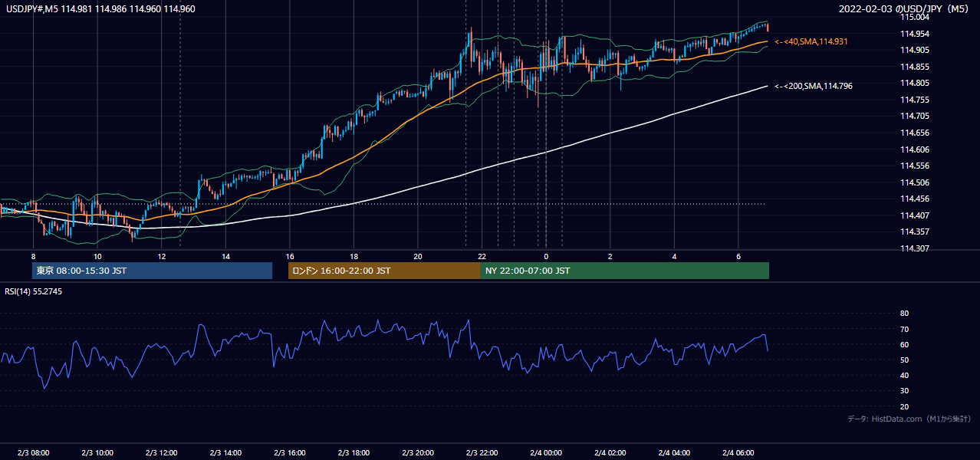Viewport: 980px width, 460px height.
Task: Click the date label 2/3 20:00
Action: point(418,453)
